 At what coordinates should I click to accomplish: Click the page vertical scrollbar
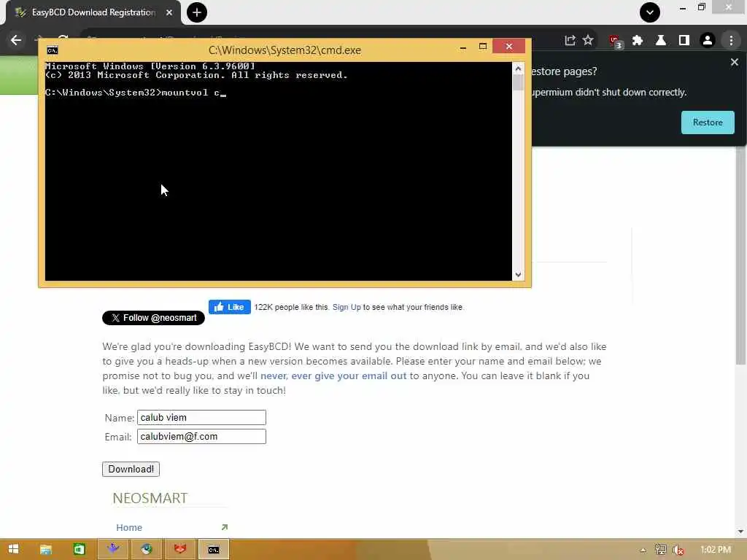[x=741, y=257]
